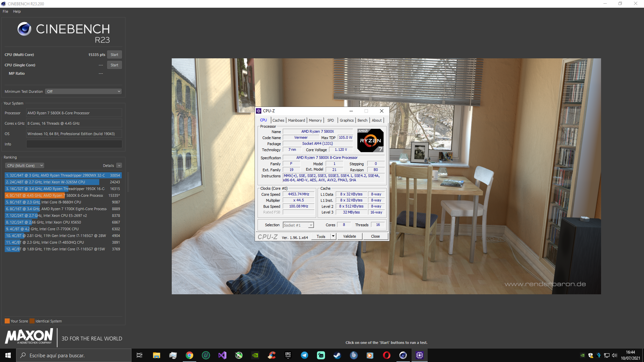Select ranking row Core i7-4850HQ 3891
644x362 pixels.
click(63, 242)
